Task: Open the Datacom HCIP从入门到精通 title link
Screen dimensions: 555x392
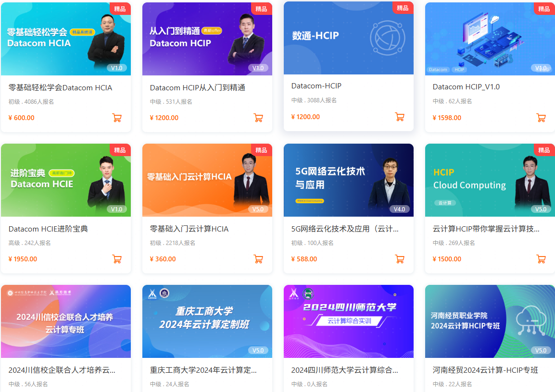Action: [198, 87]
